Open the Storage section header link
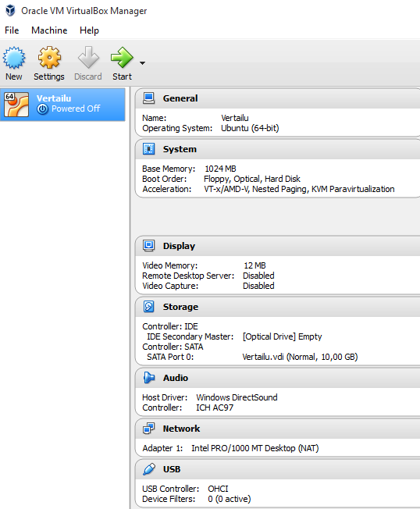Image resolution: width=420 pixels, height=509 pixels. click(x=180, y=307)
